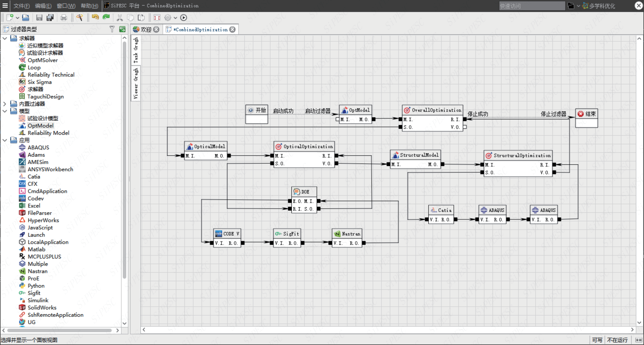Select SolidWorks tree item
Viewport: 644px width, 345px height.
point(42,308)
